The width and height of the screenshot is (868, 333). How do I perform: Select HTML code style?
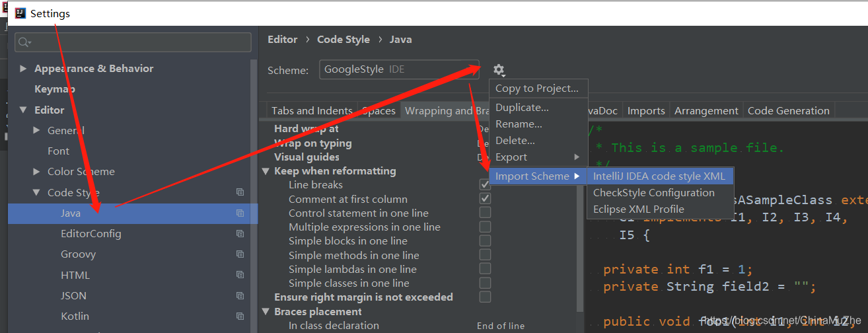pyautogui.click(x=75, y=276)
